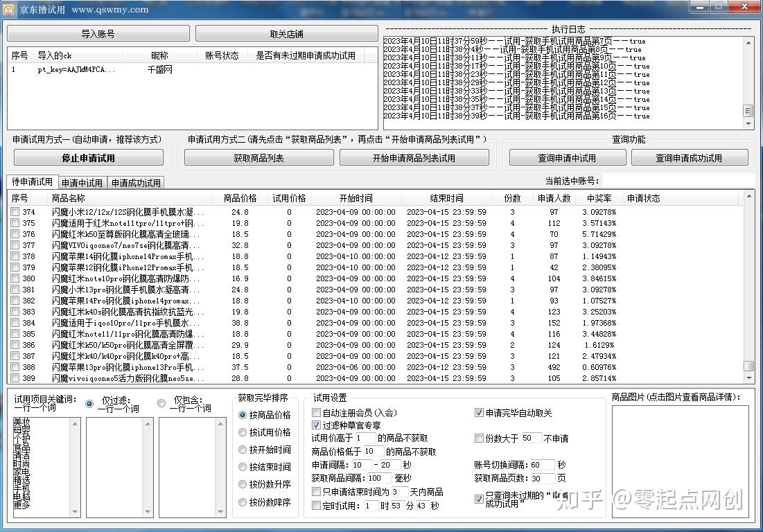Enable 定时试用 checkbox
This screenshot has width=763, height=532.
pos(316,506)
